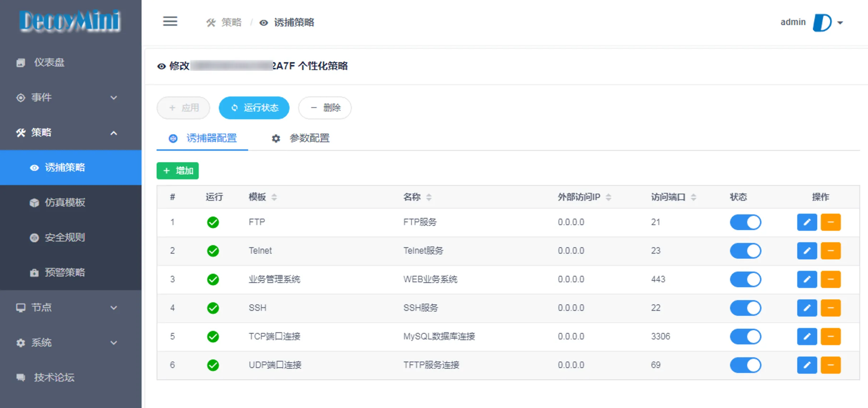Sort by 名称 column

coord(429,197)
